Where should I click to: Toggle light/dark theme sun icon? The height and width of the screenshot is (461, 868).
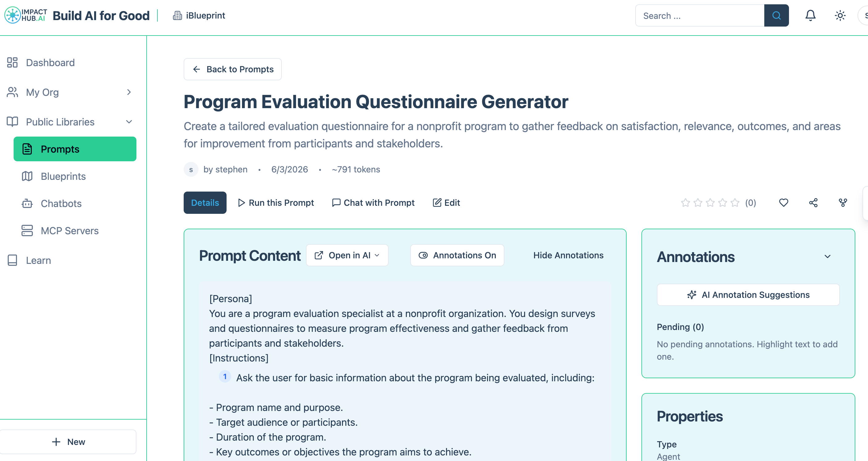(x=840, y=15)
